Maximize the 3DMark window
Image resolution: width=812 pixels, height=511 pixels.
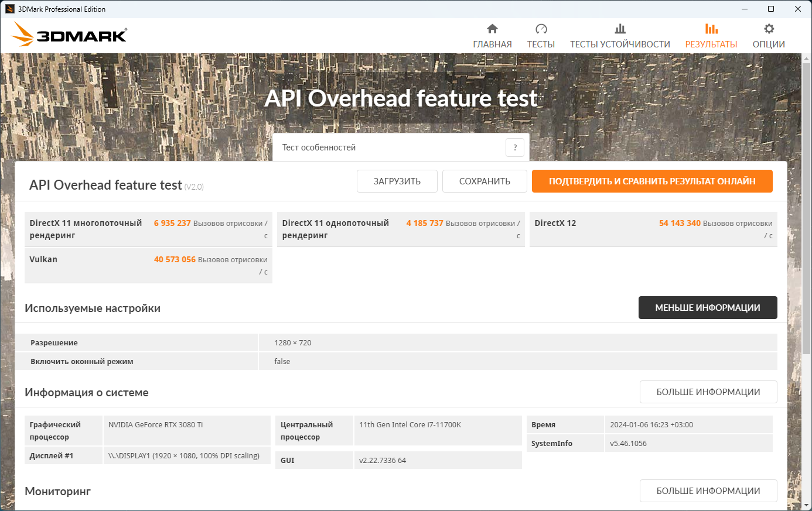pos(771,9)
